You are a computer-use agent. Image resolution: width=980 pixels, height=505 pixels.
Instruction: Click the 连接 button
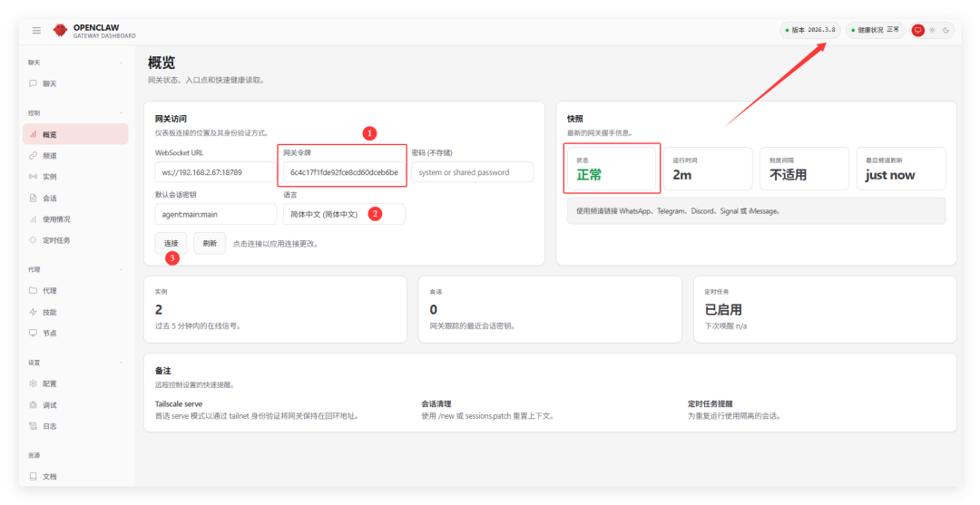coord(171,244)
